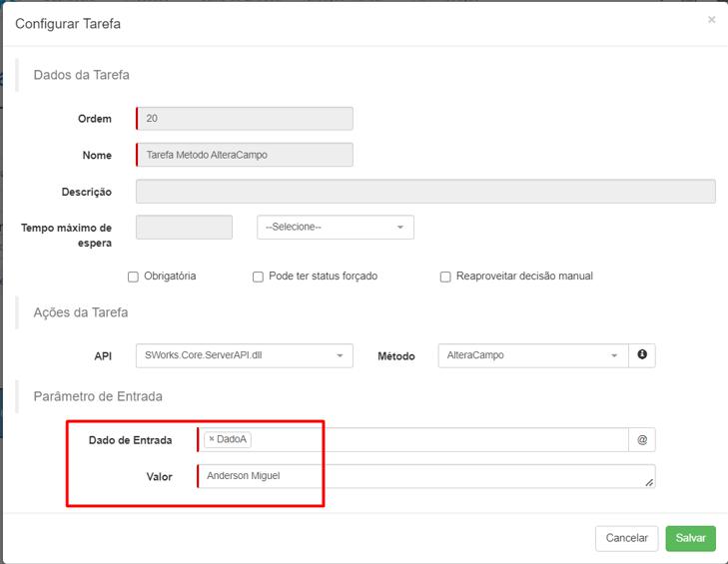Remove the DadoA tag with its x
This screenshot has height=564, width=728.
click(x=212, y=438)
